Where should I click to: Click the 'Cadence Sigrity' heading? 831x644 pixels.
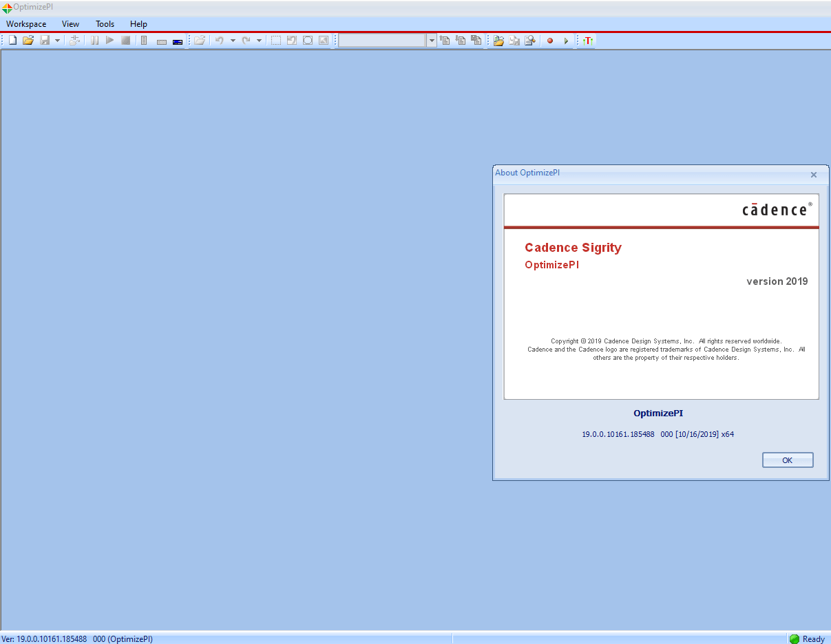[x=573, y=248]
